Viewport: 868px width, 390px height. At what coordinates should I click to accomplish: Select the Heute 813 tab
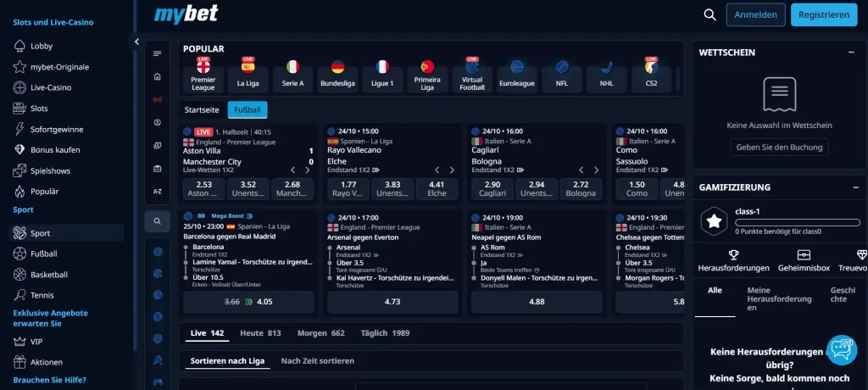260,333
